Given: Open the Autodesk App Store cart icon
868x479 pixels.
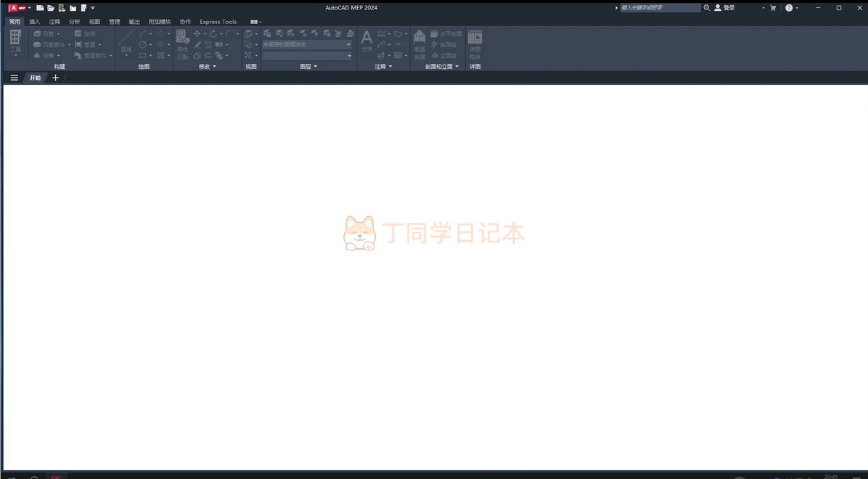Looking at the screenshot, I should pos(773,8).
